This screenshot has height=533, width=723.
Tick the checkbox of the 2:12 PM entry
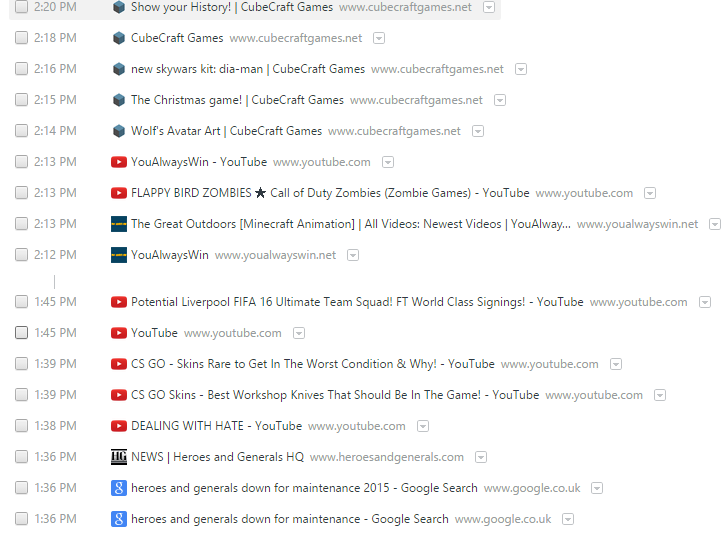[21, 254]
